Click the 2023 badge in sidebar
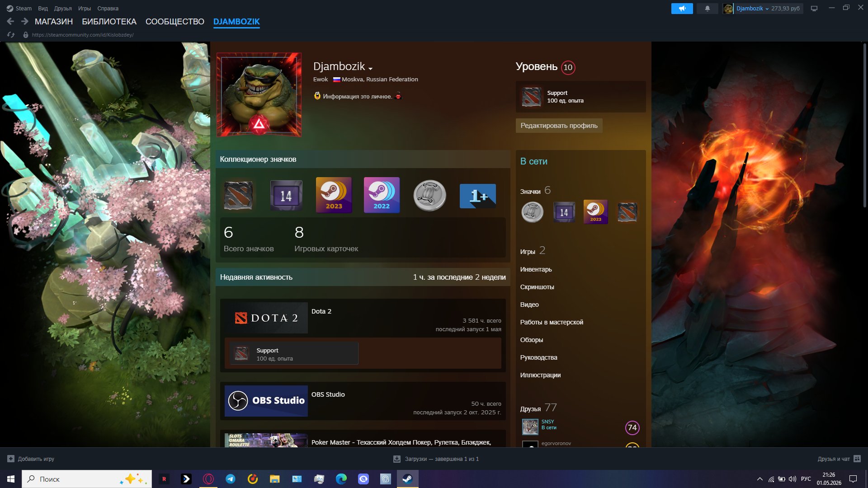The image size is (868, 488). [595, 212]
